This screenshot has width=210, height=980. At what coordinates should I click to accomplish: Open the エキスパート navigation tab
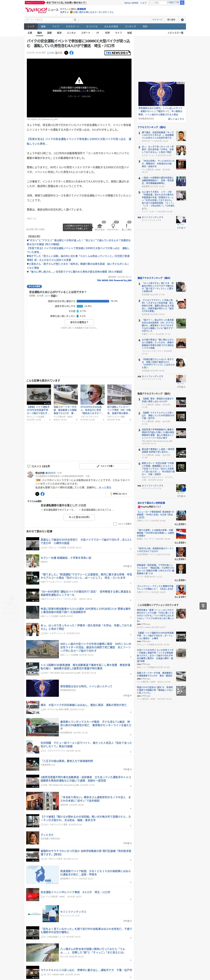[72, 27]
